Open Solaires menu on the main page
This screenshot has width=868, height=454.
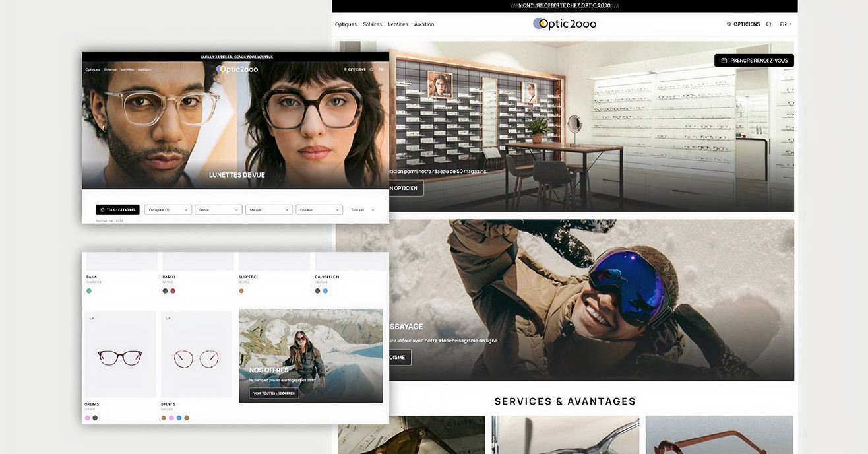372,24
